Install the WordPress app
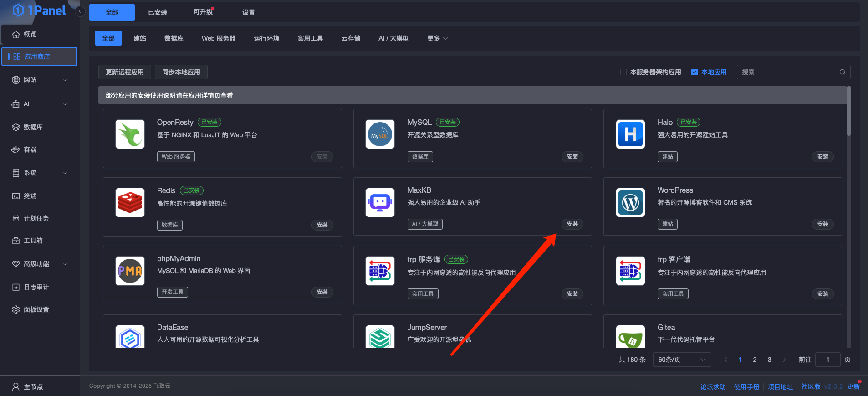The image size is (868, 396). pos(823,224)
